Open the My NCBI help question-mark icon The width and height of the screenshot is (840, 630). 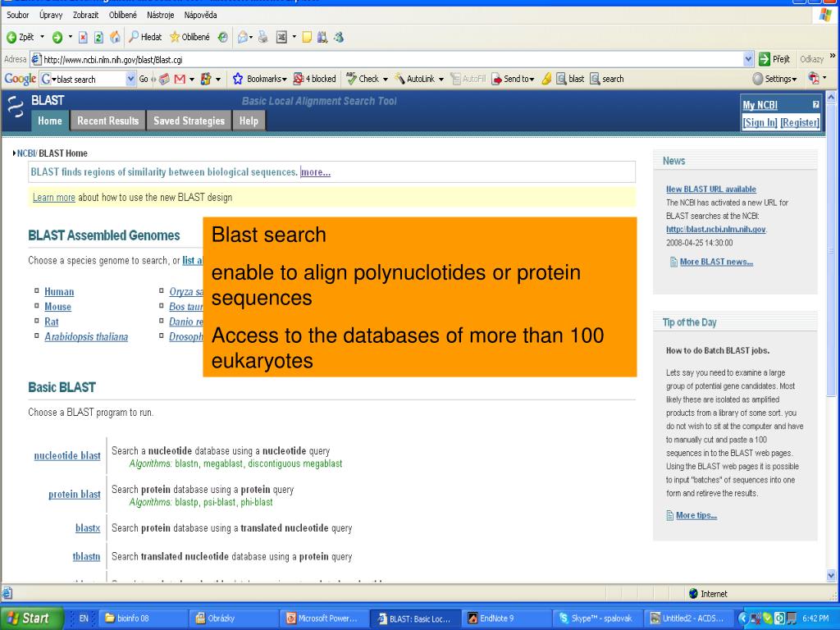pos(815,105)
